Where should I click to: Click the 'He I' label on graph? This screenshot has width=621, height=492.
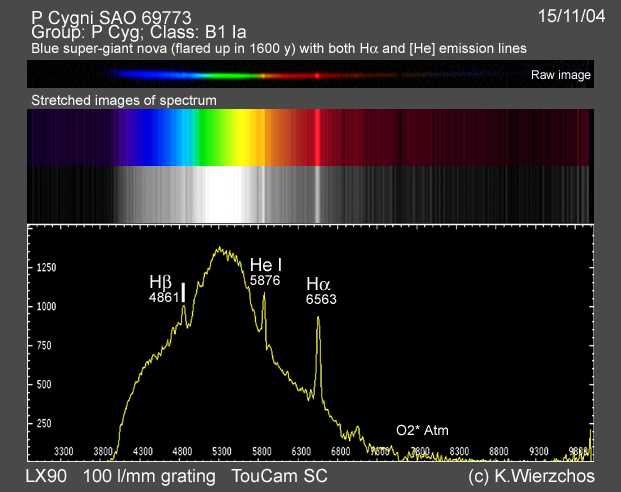(266, 265)
